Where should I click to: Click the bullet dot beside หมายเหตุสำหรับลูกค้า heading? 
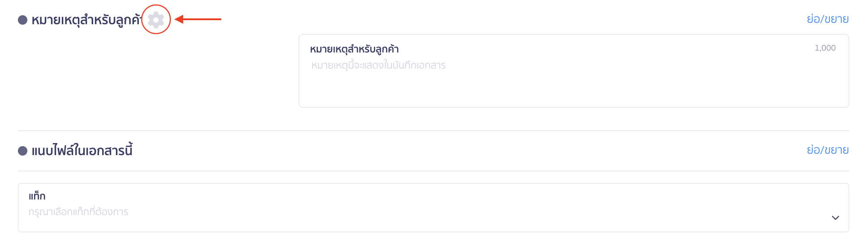pos(23,20)
